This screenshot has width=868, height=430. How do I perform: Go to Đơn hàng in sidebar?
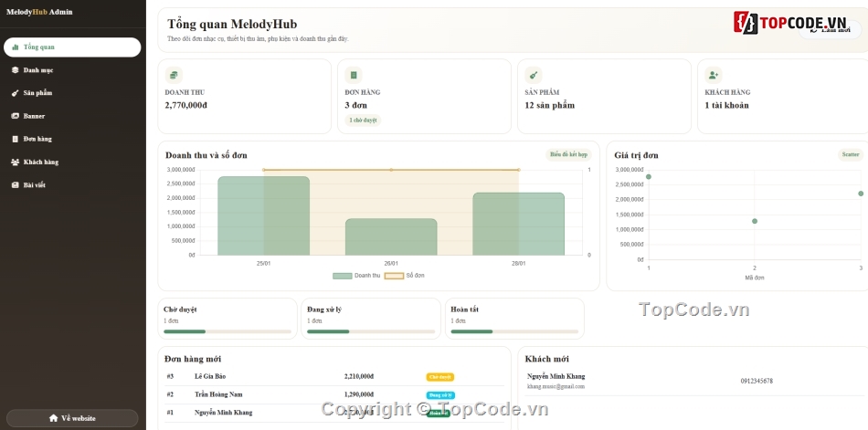coord(72,139)
